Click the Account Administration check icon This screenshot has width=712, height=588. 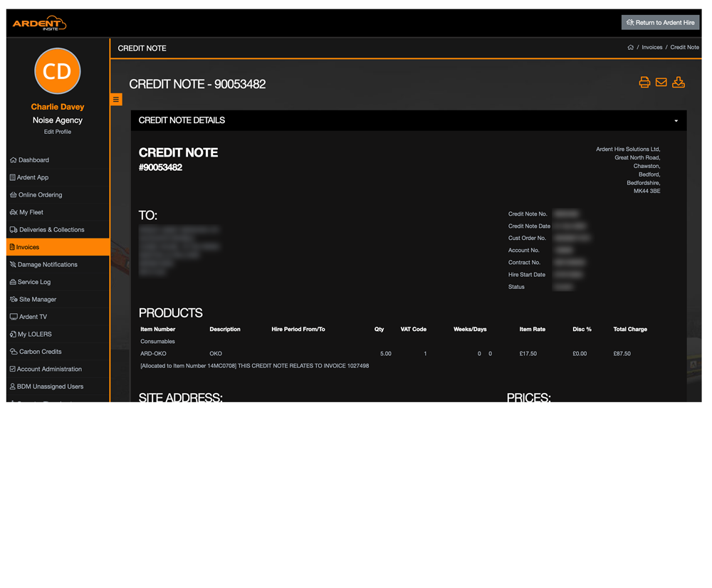click(13, 369)
